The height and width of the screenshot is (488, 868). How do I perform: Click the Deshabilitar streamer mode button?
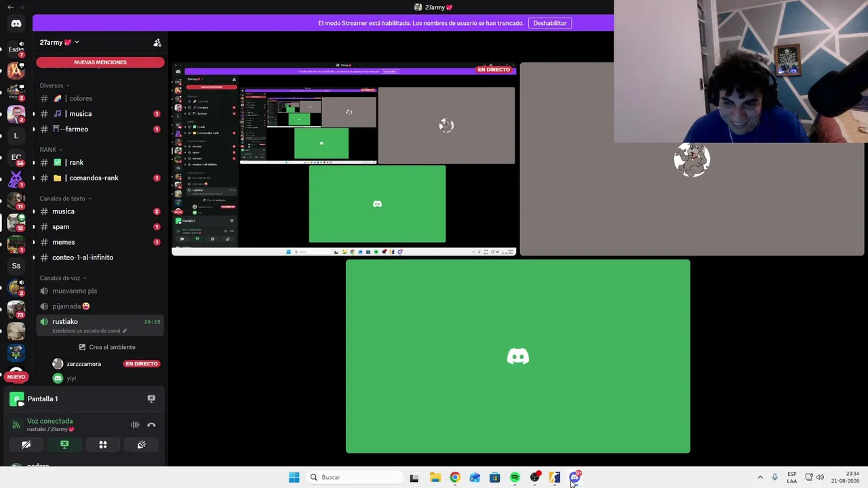[550, 23]
